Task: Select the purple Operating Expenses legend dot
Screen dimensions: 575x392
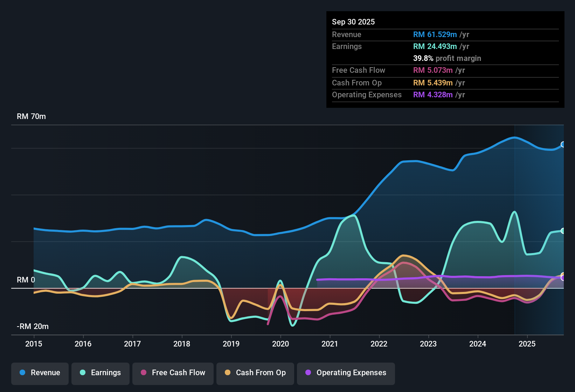Action: point(308,373)
